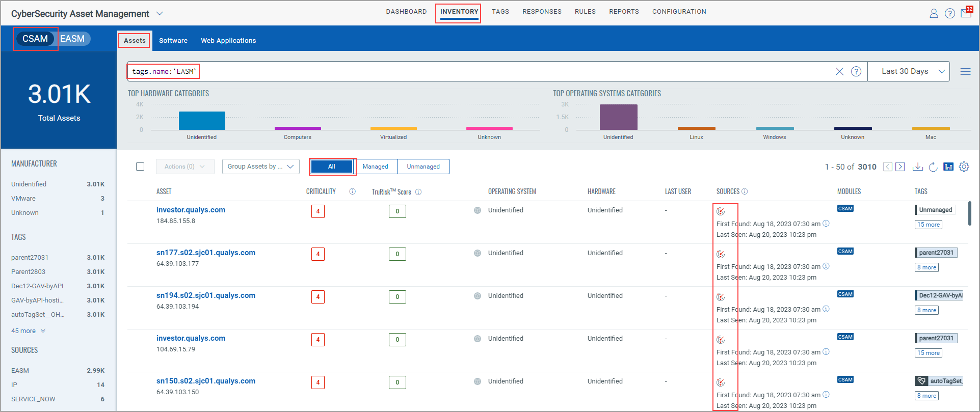Click EASM source icon for sn194.s02.sjc01 row

coord(721,297)
